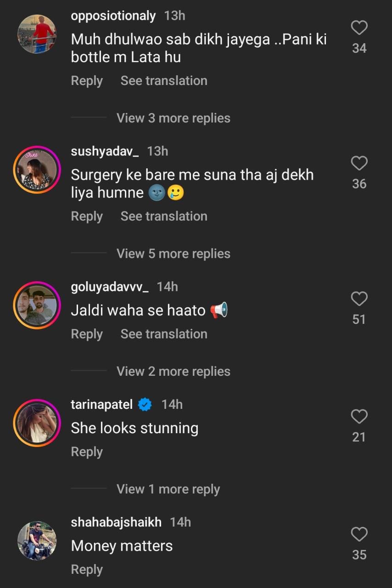Show "View 2 more replies" thread

click(x=173, y=371)
